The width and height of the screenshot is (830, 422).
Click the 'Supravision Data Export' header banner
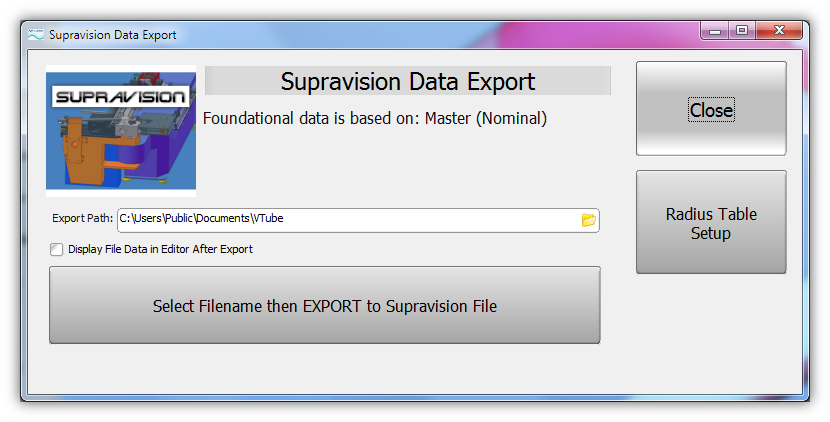click(x=408, y=81)
